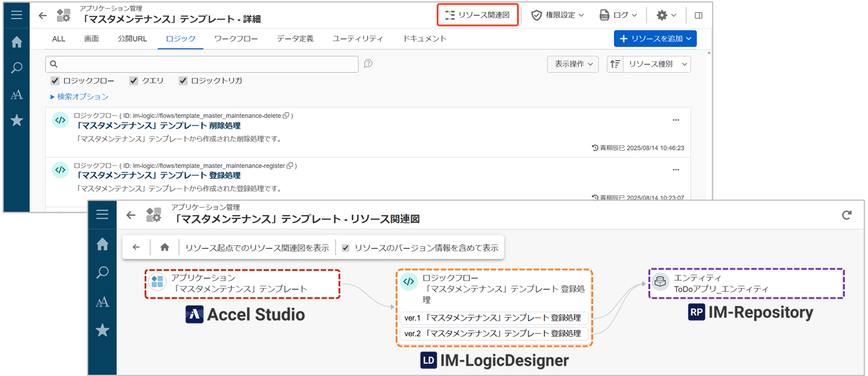Switch to the データ定義 tab
The height and width of the screenshot is (376, 868).
294,39
